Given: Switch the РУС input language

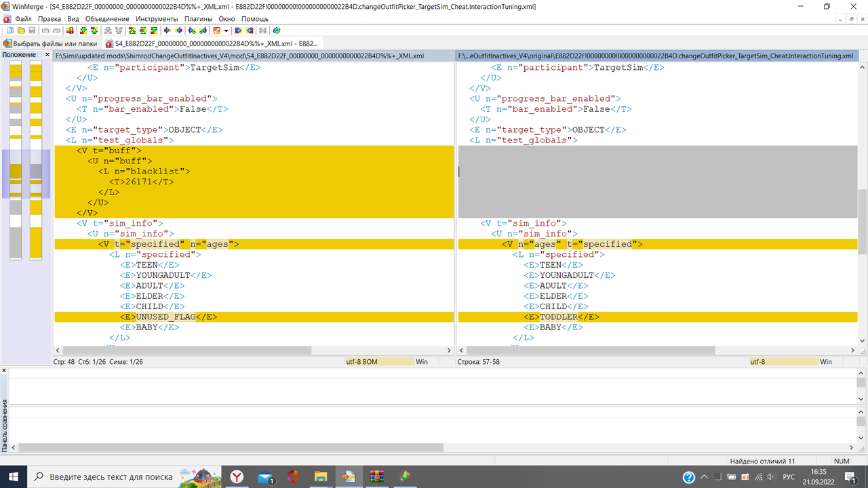Looking at the screenshot, I should (789, 477).
